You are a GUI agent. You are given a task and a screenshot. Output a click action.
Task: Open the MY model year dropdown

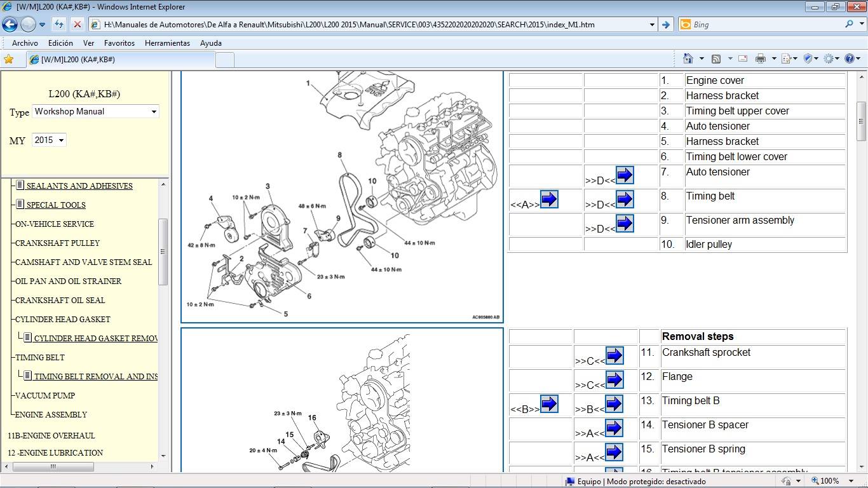click(x=49, y=140)
